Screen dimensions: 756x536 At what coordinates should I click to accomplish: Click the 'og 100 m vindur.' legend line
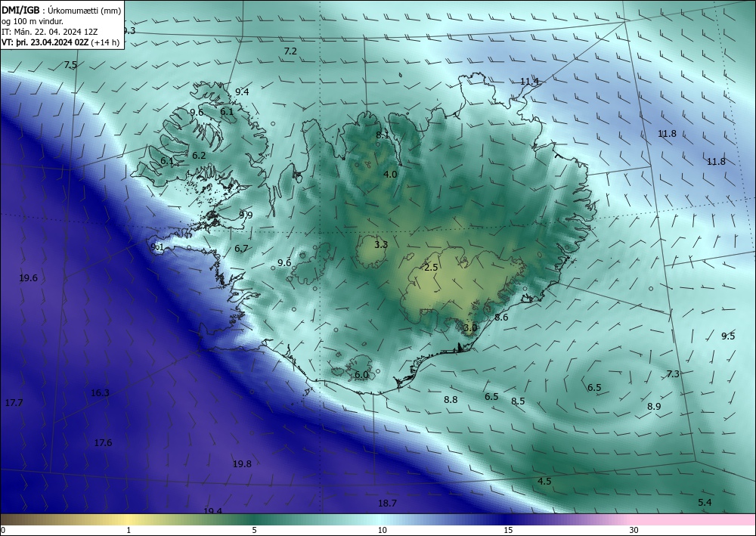[x=33, y=21]
